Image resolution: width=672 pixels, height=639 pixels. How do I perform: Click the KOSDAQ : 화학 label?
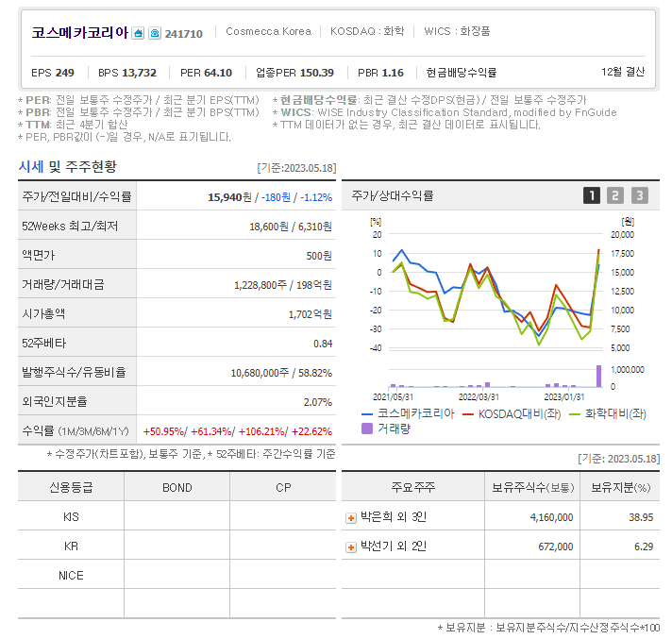[x=367, y=31]
